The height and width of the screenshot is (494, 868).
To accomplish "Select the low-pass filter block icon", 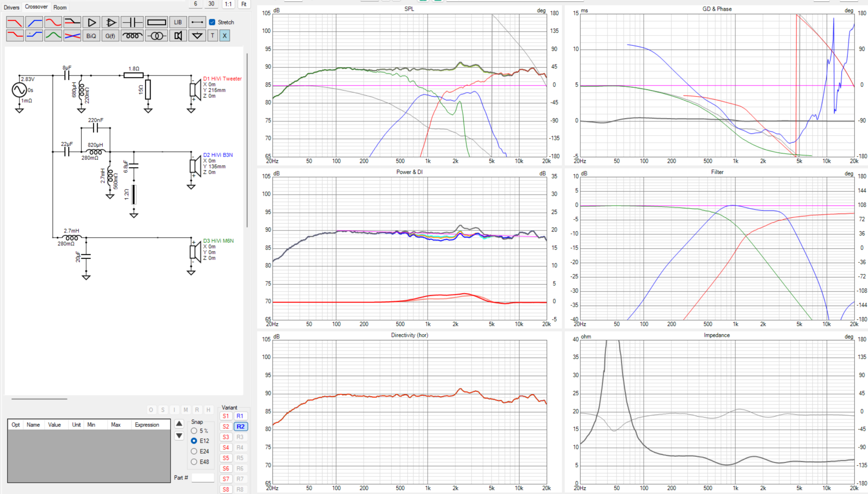I will coord(15,22).
